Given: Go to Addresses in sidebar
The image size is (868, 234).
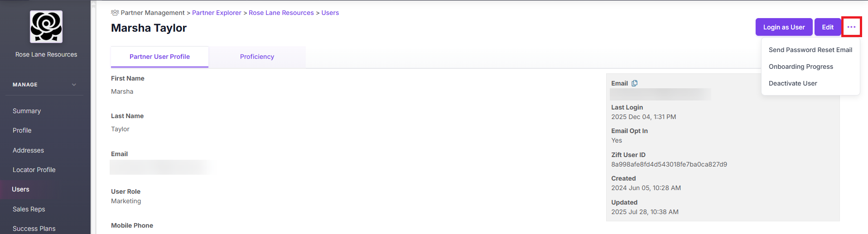Looking at the screenshot, I should pos(28,150).
